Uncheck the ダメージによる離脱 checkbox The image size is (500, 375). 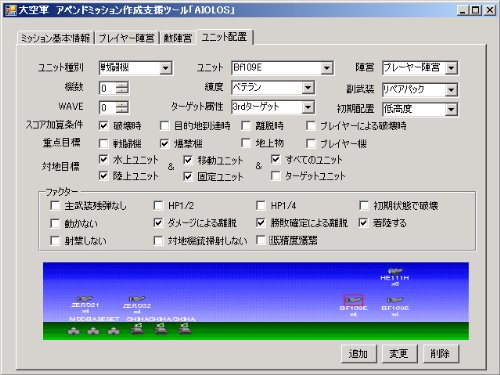coord(158,223)
